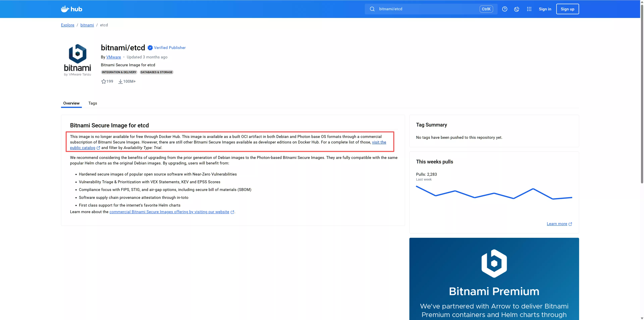Viewport: 644px width, 320px height.
Task: Click the downloads icon showing 100M+
Action: click(120, 81)
